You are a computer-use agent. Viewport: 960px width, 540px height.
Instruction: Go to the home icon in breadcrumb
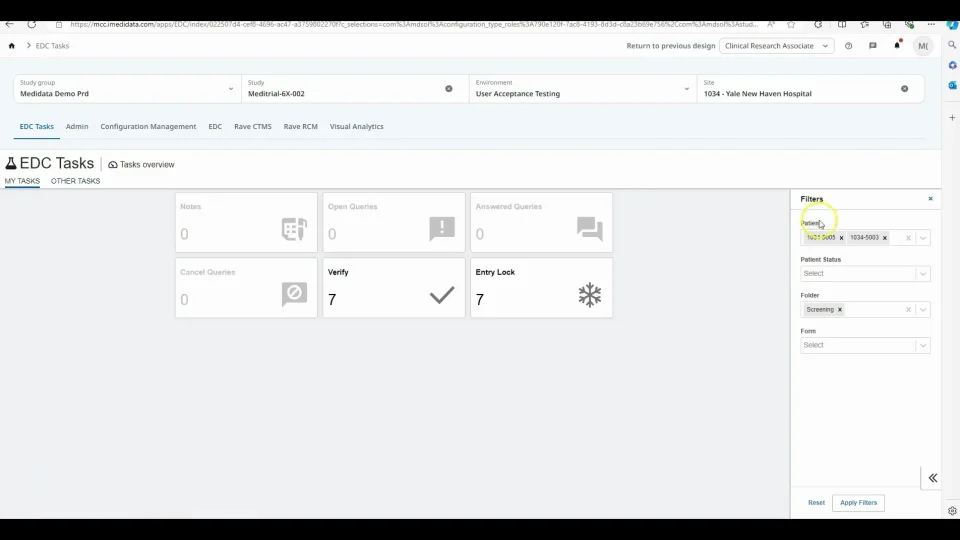tap(12, 46)
